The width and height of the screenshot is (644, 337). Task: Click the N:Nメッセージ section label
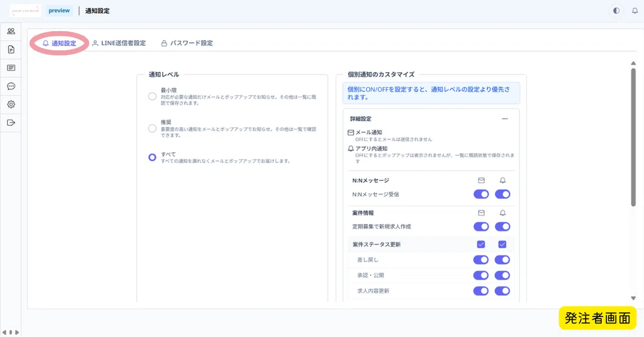pos(370,180)
